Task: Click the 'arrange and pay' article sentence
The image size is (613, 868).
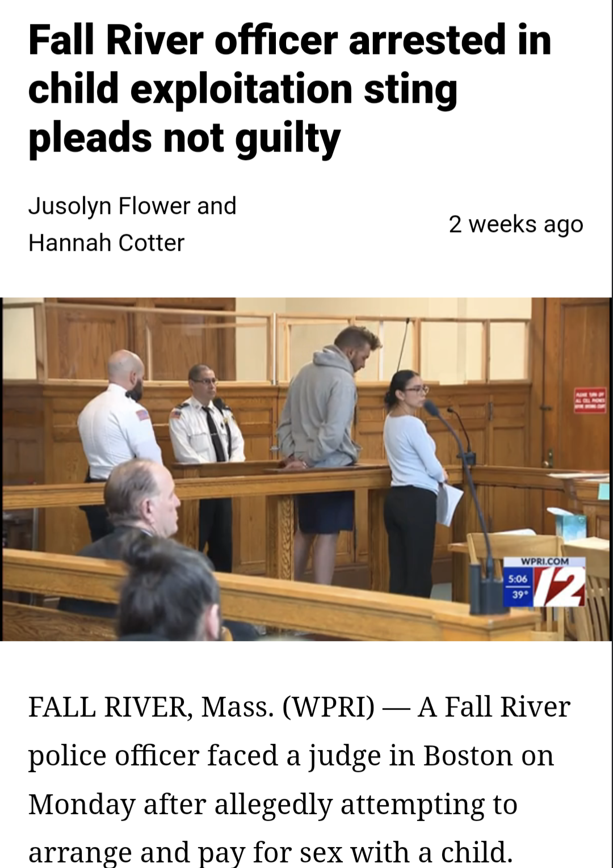Action: pyautogui.click(x=271, y=851)
